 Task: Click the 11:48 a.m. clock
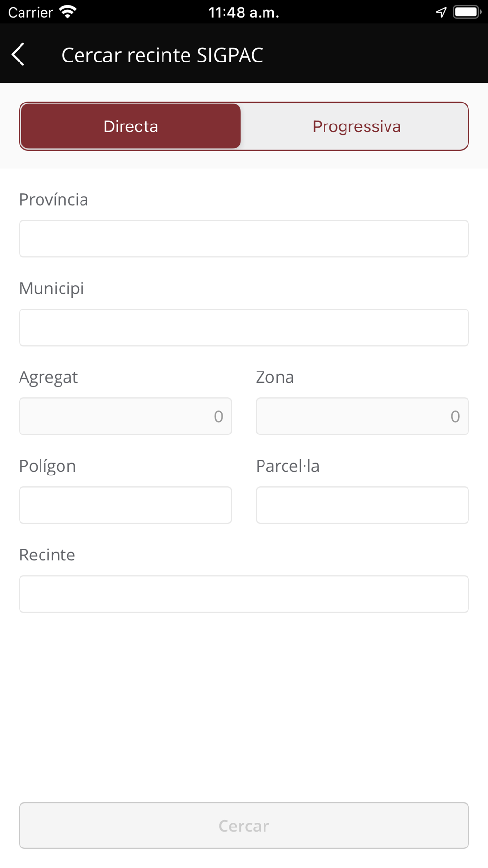pos(244,12)
